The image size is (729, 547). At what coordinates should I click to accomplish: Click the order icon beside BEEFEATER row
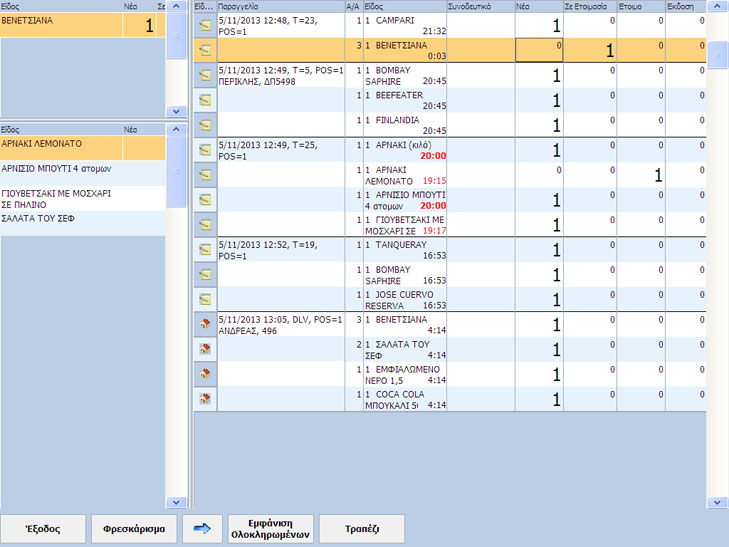(x=204, y=99)
